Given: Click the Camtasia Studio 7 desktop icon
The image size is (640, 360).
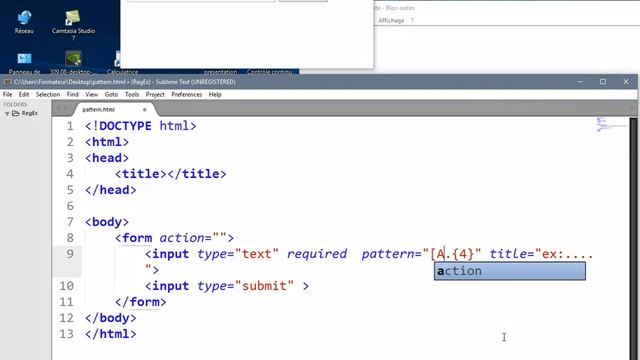Looking at the screenshot, I should [73, 24].
